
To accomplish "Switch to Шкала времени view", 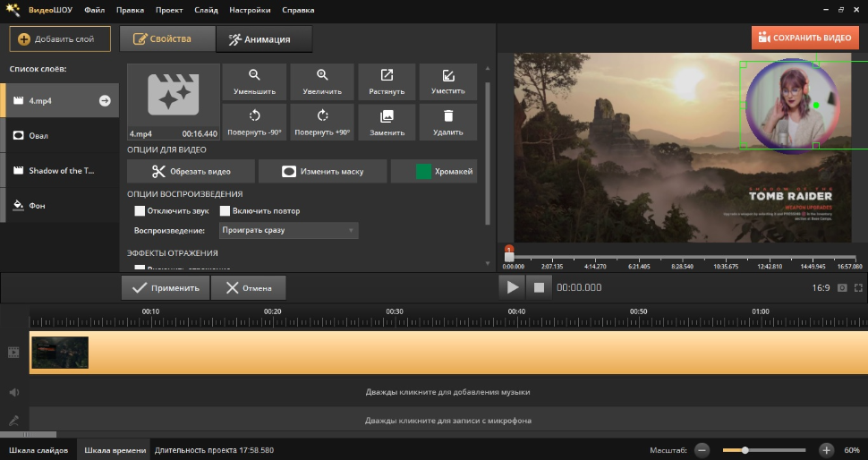I will (115, 450).
